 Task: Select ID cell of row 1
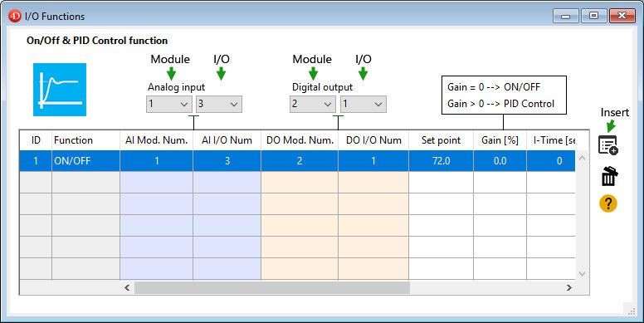coord(36,161)
